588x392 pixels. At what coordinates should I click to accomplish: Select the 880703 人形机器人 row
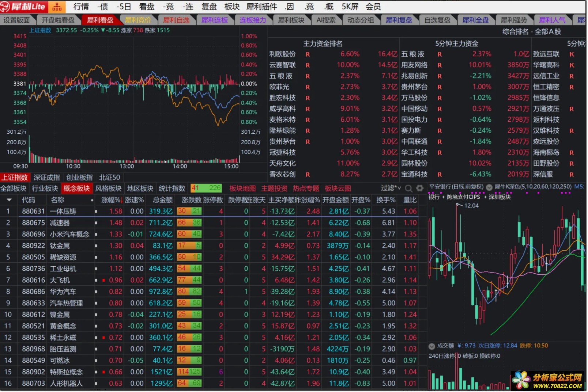coord(214,384)
